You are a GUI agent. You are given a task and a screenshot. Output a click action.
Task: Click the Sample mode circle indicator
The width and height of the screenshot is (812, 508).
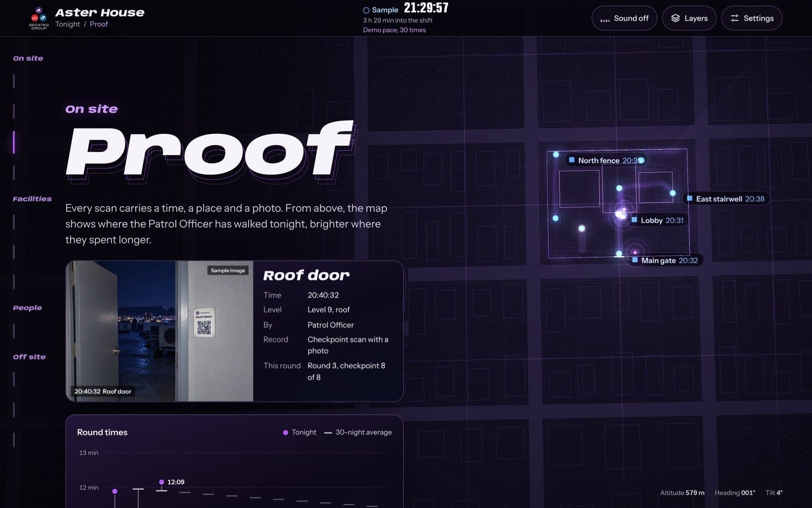click(366, 10)
